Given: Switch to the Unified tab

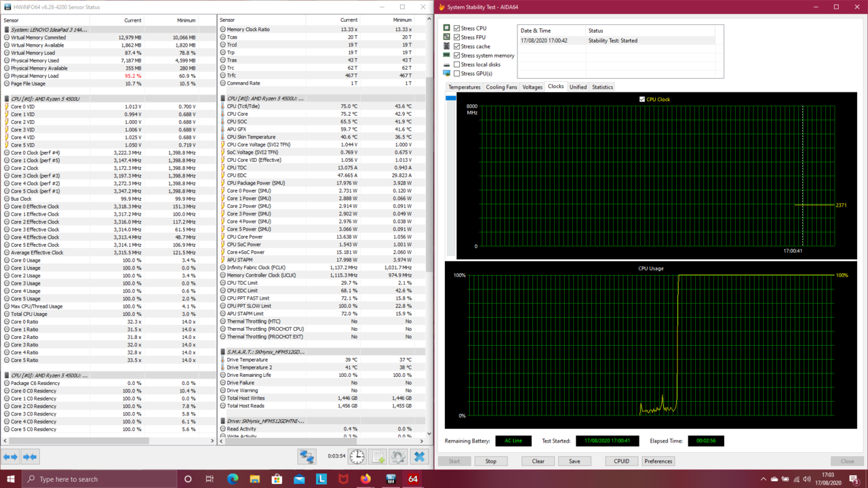Looking at the screenshot, I should click(578, 87).
